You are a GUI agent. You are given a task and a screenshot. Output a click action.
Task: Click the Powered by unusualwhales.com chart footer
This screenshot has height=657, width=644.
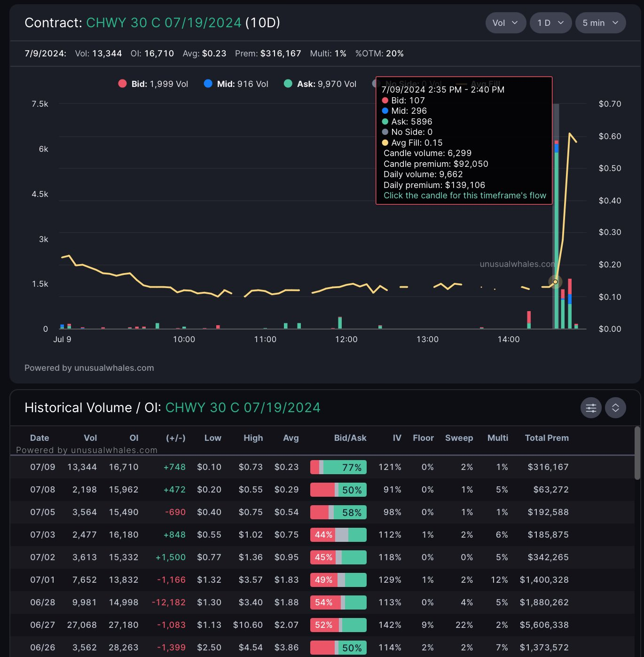(89, 368)
